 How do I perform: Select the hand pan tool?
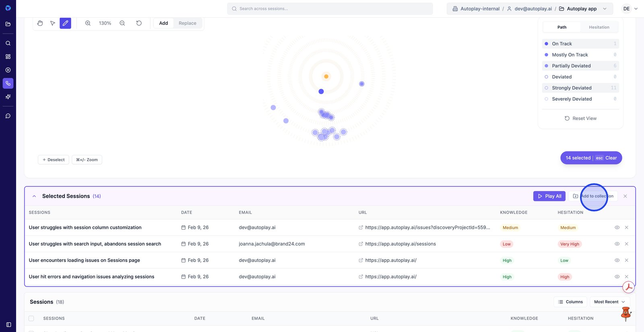click(x=40, y=23)
